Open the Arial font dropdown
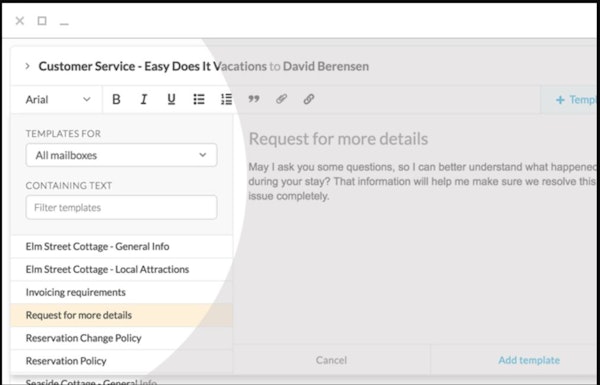Image resolution: width=600 pixels, height=385 pixels. tap(57, 100)
